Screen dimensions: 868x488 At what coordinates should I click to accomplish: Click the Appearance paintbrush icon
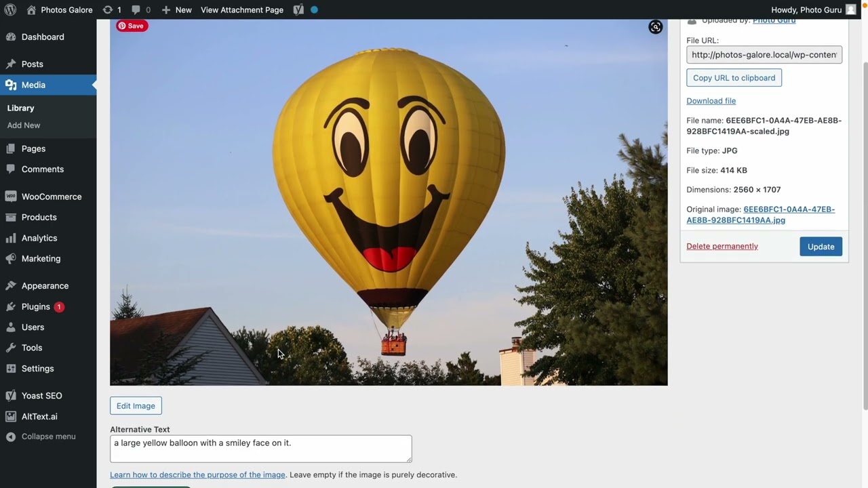(11, 285)
